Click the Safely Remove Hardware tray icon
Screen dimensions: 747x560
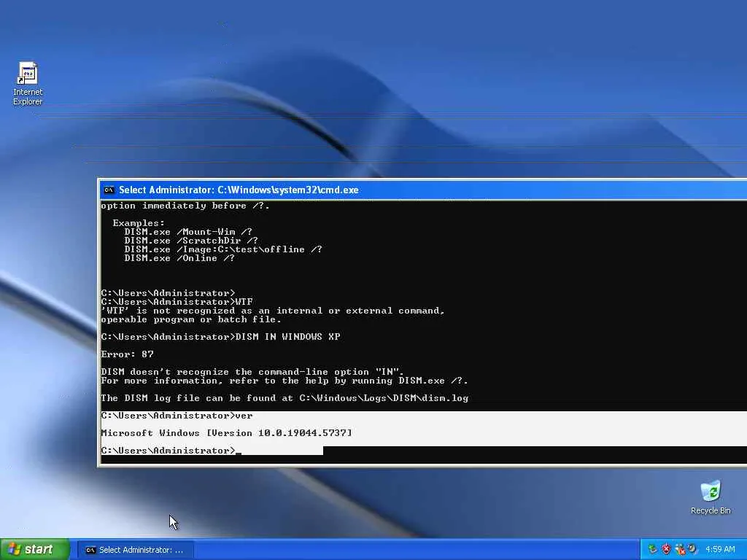click(653, 550)
